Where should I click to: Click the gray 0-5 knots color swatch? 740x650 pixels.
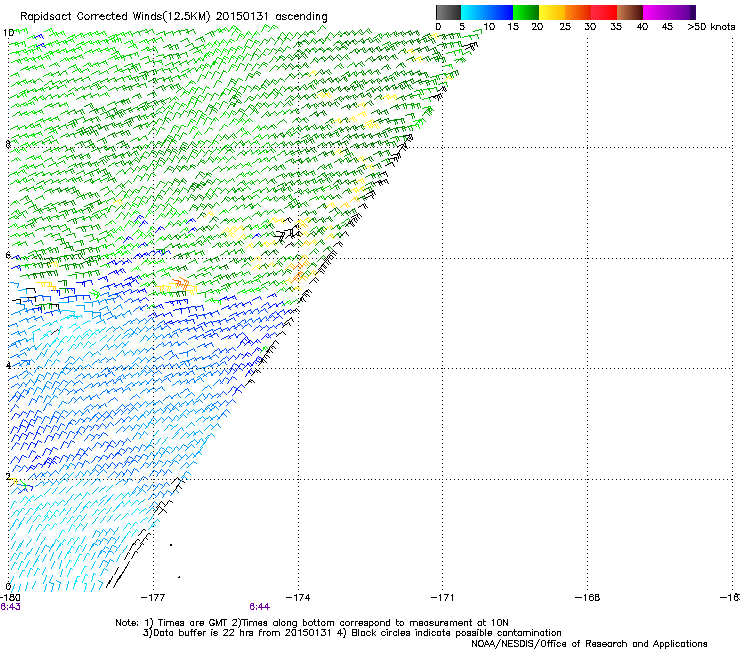click(448, 12)
